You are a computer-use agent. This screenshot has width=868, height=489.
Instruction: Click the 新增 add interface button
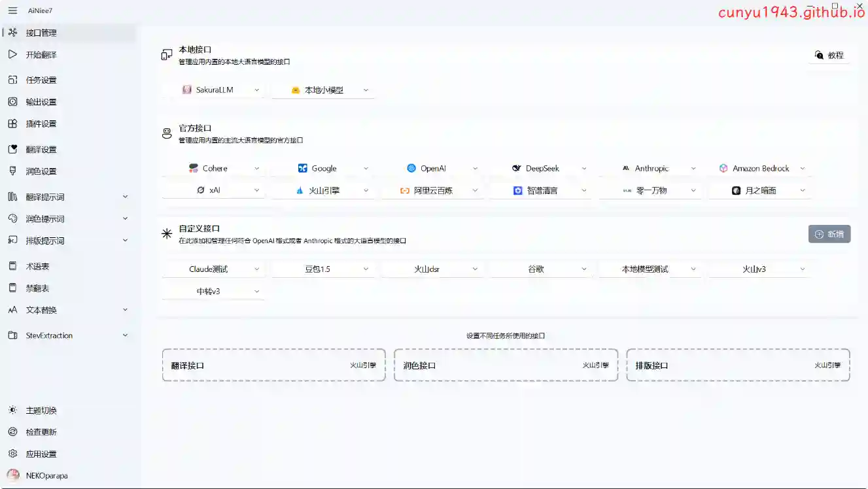(829, 234)
